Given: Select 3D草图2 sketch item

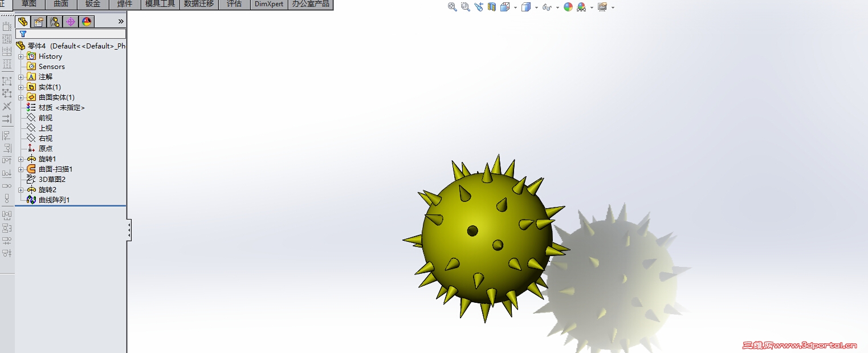Looking at the screenshot, I should pos(52,180).
